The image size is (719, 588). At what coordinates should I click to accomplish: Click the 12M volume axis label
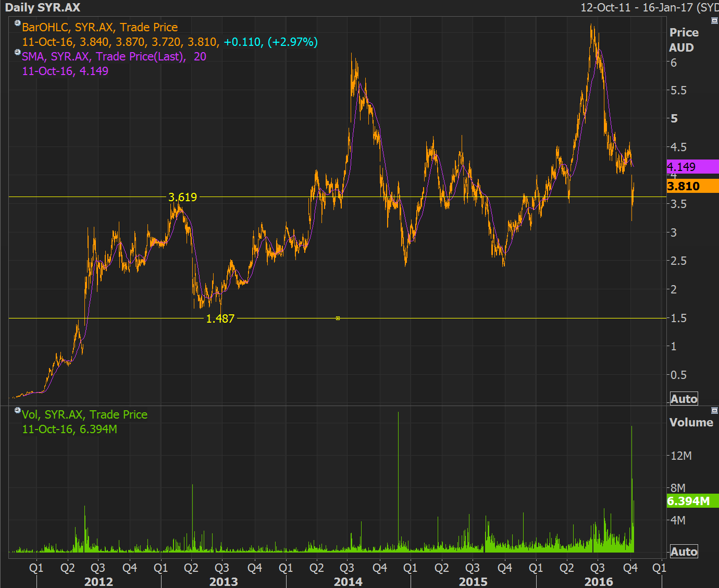click(x=681, y=456)
